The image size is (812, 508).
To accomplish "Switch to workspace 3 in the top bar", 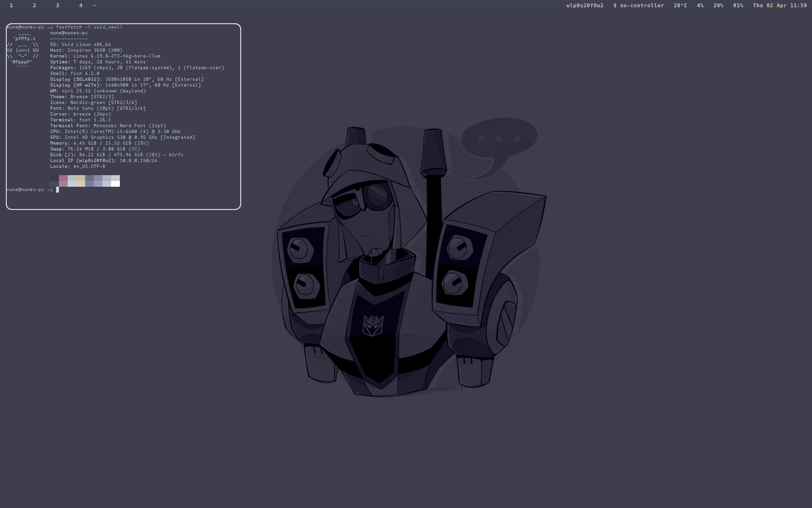I will [x=58, y=5].
